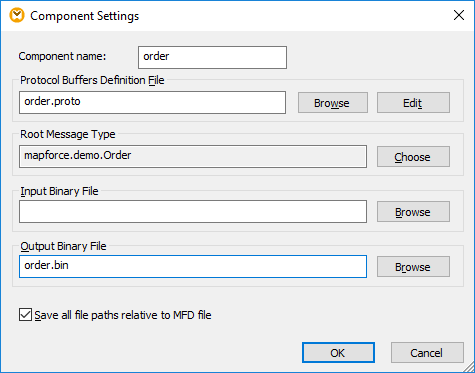Browse for an Output Binary File
Screen dimensions: 475x373
413,266
